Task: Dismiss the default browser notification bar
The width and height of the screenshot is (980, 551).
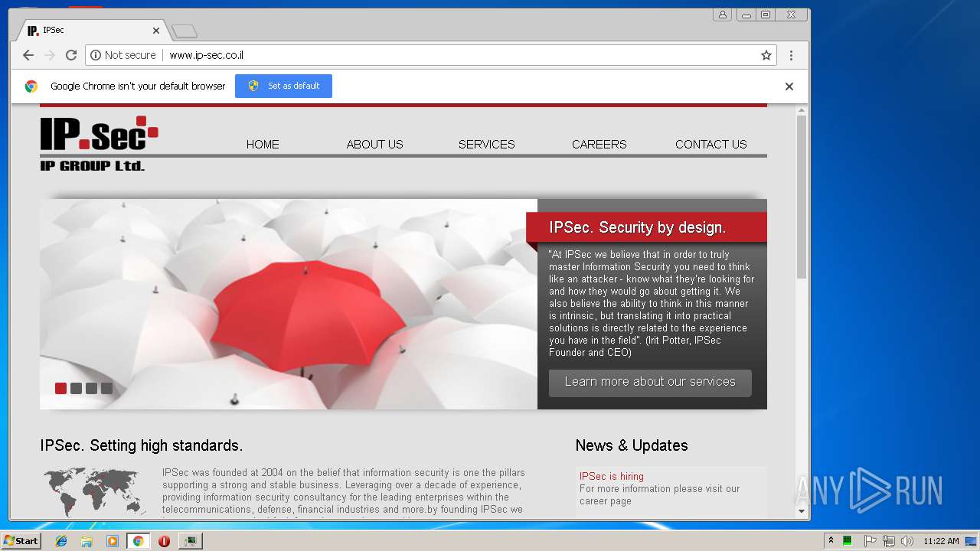Action: (x=789, y=86)
